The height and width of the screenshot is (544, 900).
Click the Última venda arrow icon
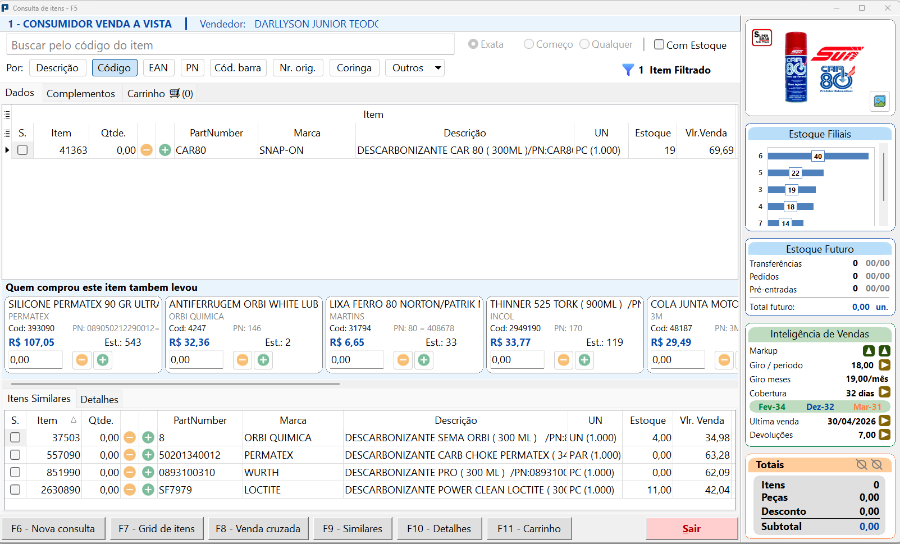point(885,421)
